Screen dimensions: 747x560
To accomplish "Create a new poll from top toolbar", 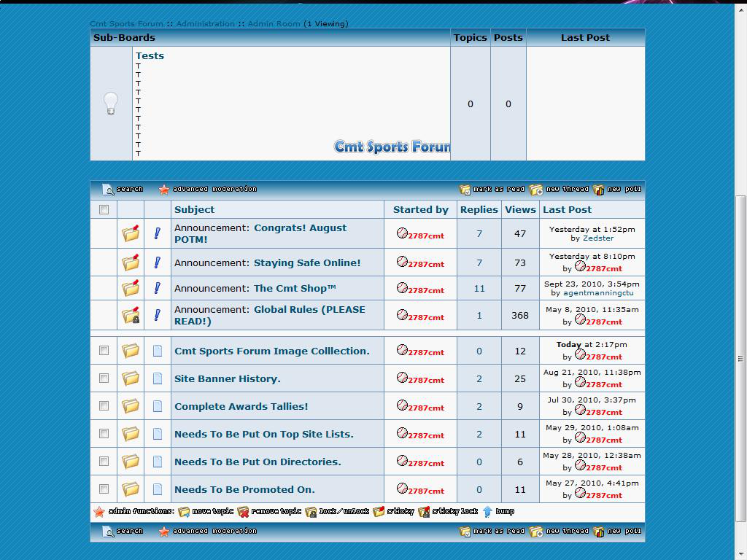I will click(599, 190).
